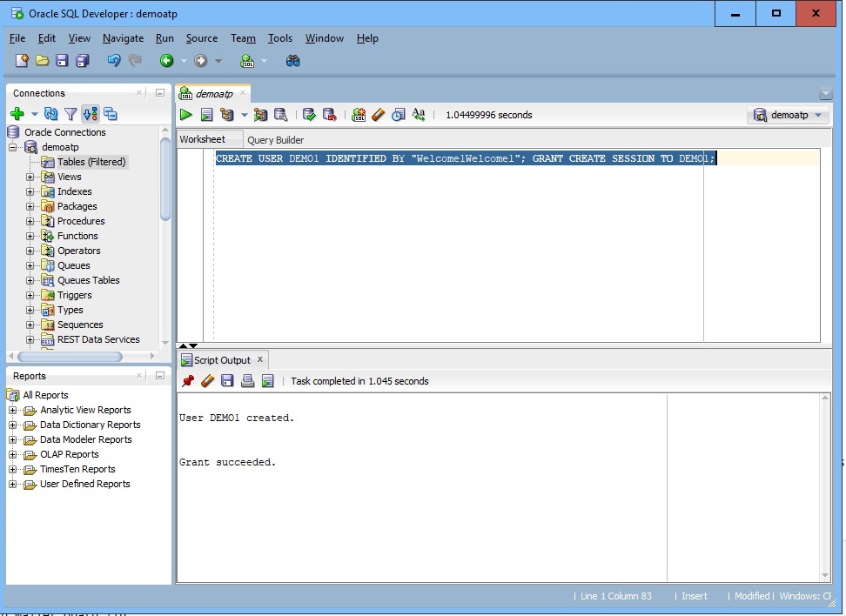Click the Undo arrow icon
Viewport: 846px width, 616px height.
tap(114, 60)
